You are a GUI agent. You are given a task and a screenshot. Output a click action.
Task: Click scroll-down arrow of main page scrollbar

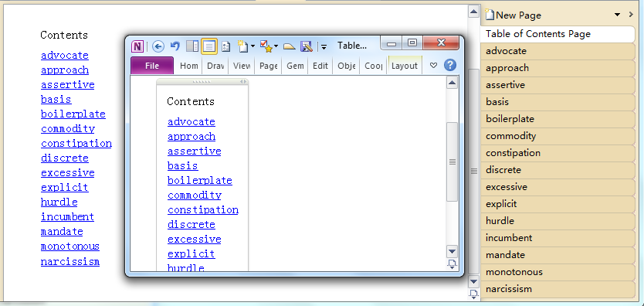[473, 282]
